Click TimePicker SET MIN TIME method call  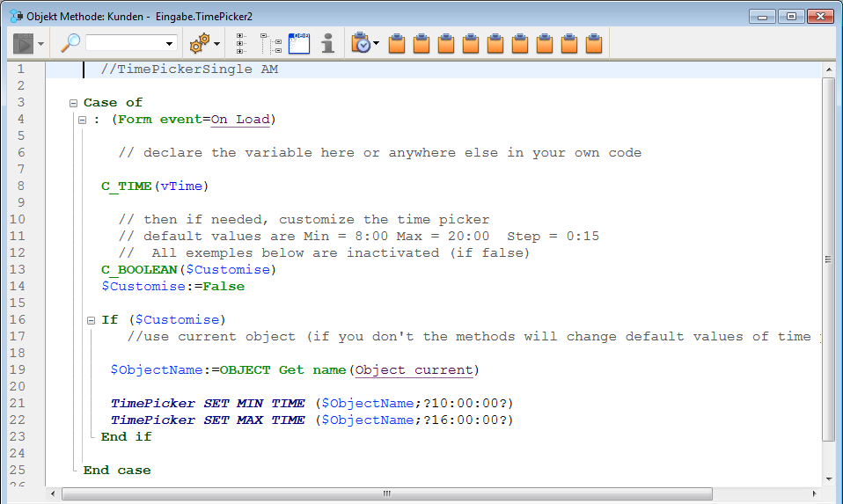tap(208, 404)
